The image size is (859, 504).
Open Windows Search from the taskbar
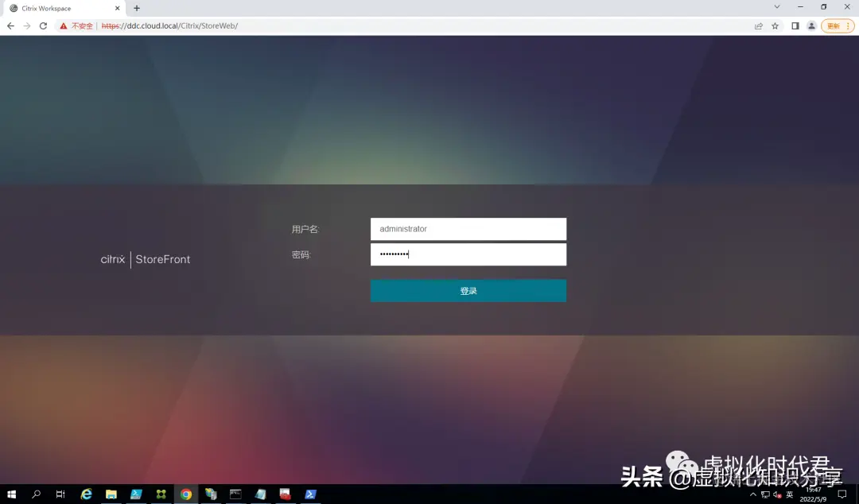pos(36,494)
